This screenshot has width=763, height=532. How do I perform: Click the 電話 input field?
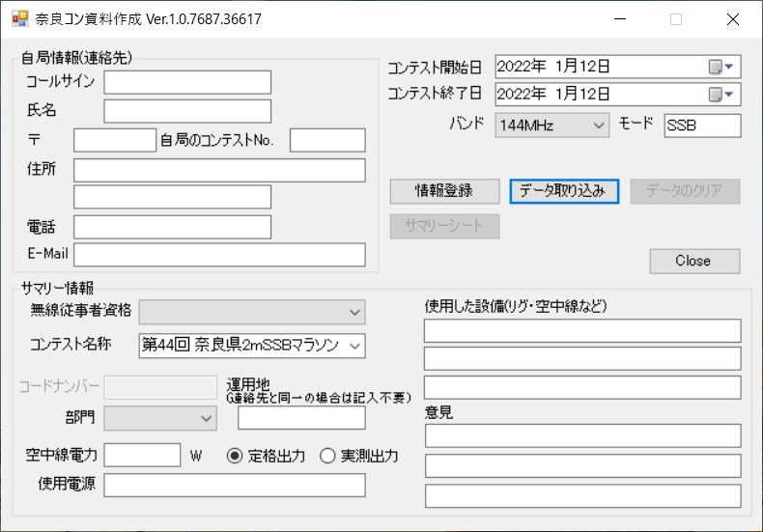point(172,227)
